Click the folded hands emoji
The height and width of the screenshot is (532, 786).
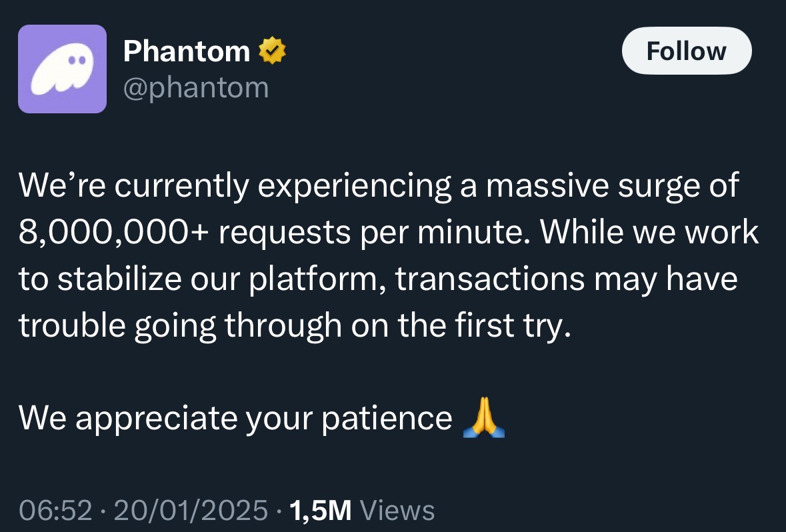(483, 419)
